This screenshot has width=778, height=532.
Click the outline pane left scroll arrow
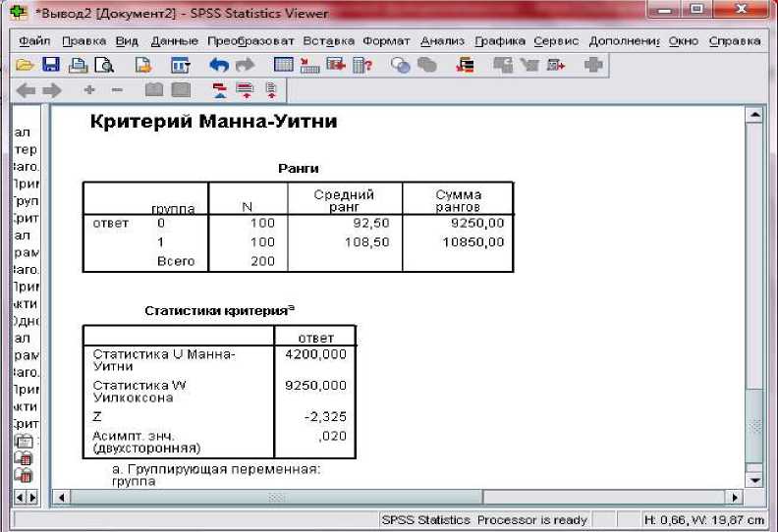pos(20,497)
